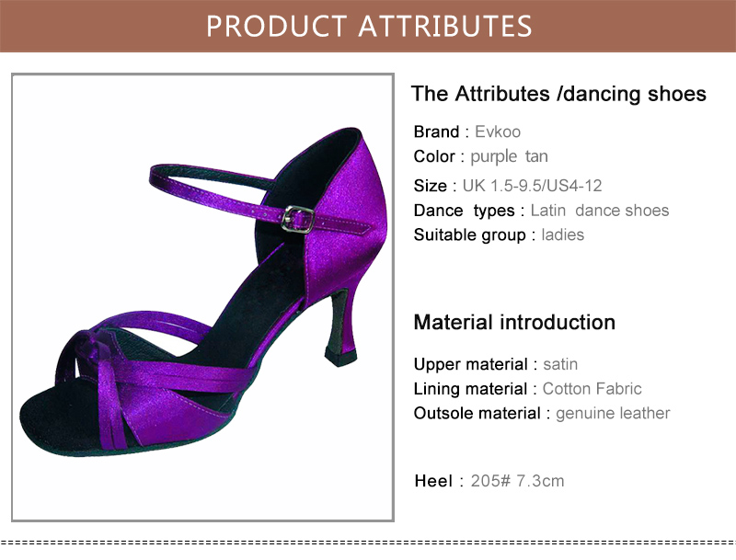
Task: Click the 'Outsole material' label
Action: tap(477, 413)
